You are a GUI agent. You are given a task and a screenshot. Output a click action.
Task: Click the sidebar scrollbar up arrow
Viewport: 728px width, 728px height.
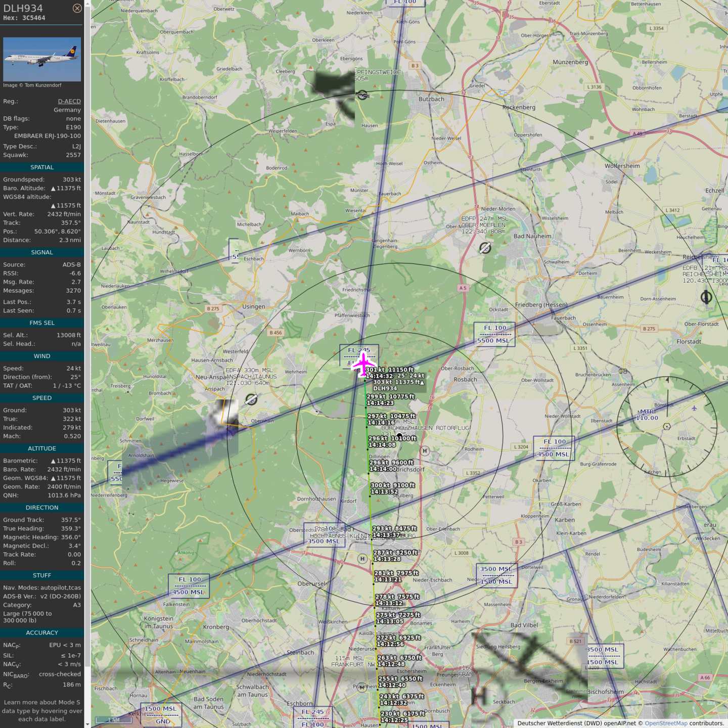click(x=87, y=4)
